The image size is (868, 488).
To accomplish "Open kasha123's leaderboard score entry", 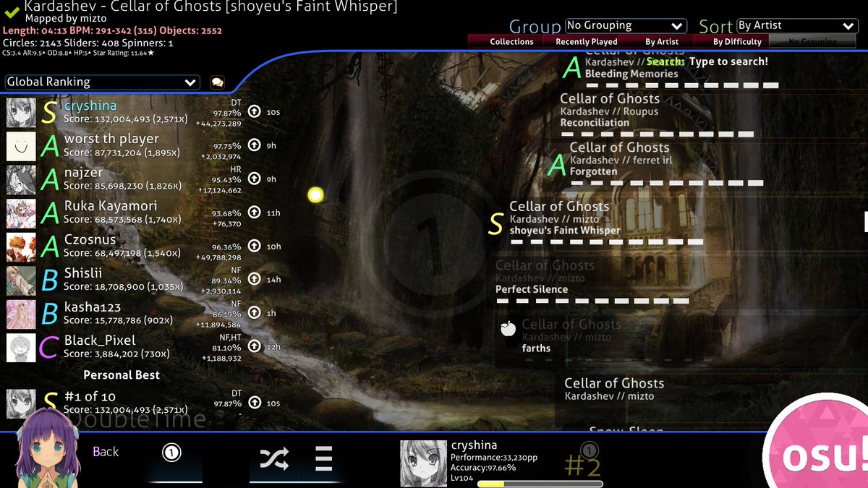I will pos(145,313).
